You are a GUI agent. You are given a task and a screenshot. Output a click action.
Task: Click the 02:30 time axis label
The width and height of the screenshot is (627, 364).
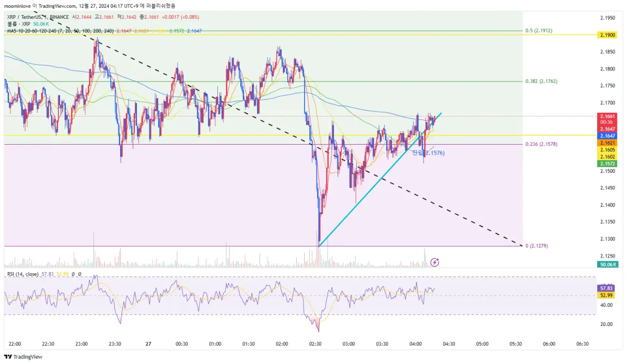tap(315, 344)
